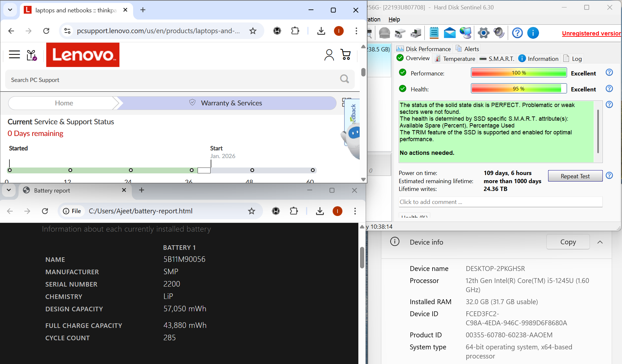The width and height of the screenshot is (622, 364).
Task: Collapse the Device info section
Action: (600, 242)
